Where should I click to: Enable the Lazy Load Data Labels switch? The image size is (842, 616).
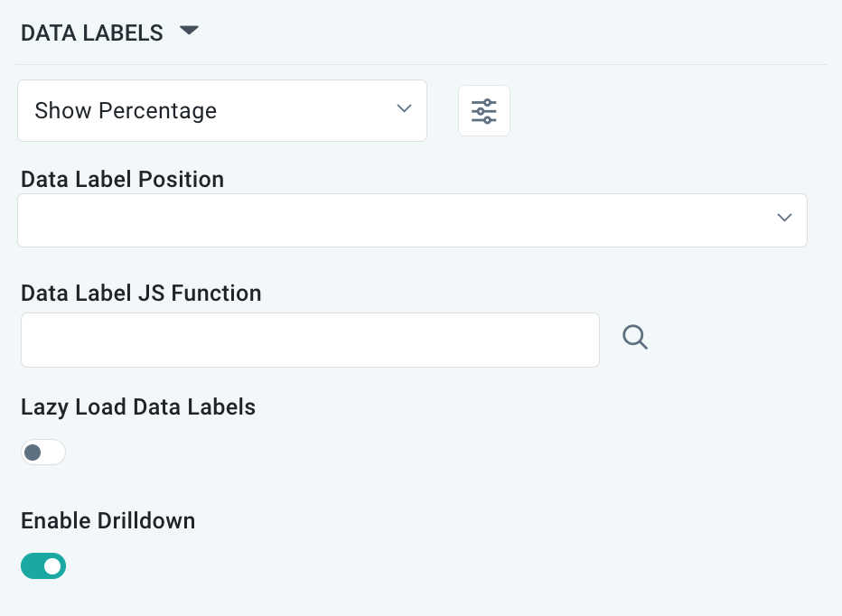point(43,452)
